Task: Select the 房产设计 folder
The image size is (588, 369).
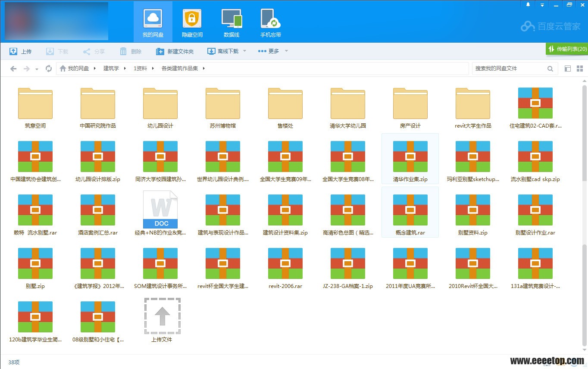Action: [410, 108]
